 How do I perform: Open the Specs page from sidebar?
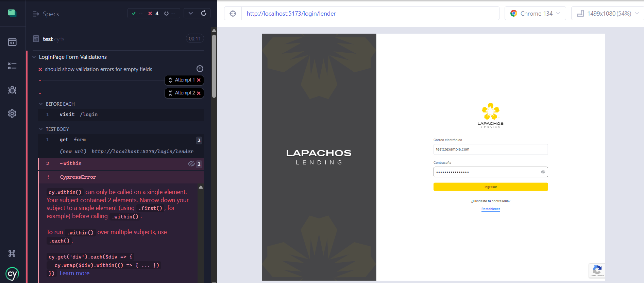pyautogui.click(x=12, y=42)
